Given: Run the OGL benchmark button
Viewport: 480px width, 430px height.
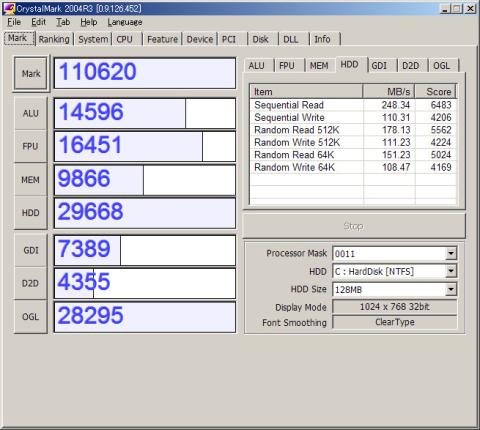Looking at the screenshot, I should pyautogui.click(x=30, y=316).
